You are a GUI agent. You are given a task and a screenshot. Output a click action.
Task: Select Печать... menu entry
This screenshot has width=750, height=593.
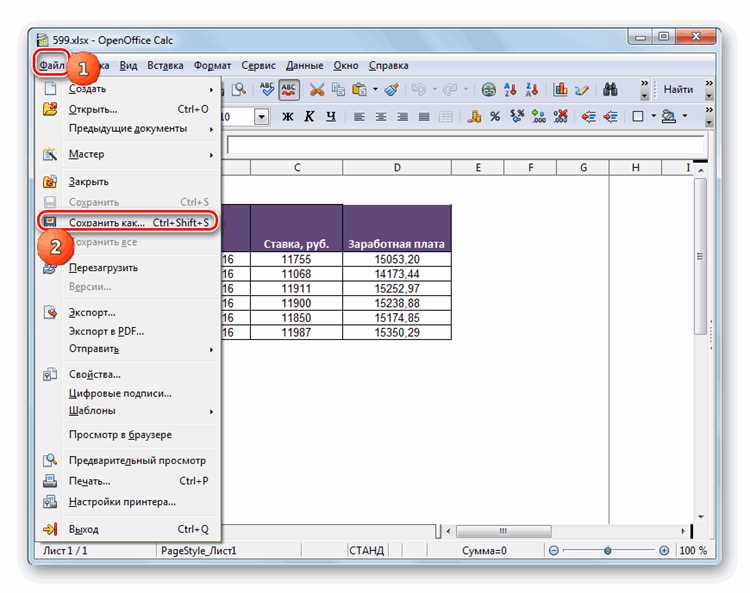pyautogui.click(x=128, y=481)
